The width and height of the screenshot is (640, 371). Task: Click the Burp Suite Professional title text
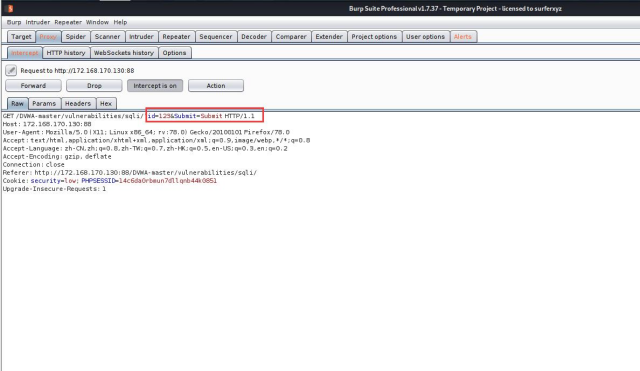tap(455, 9)
